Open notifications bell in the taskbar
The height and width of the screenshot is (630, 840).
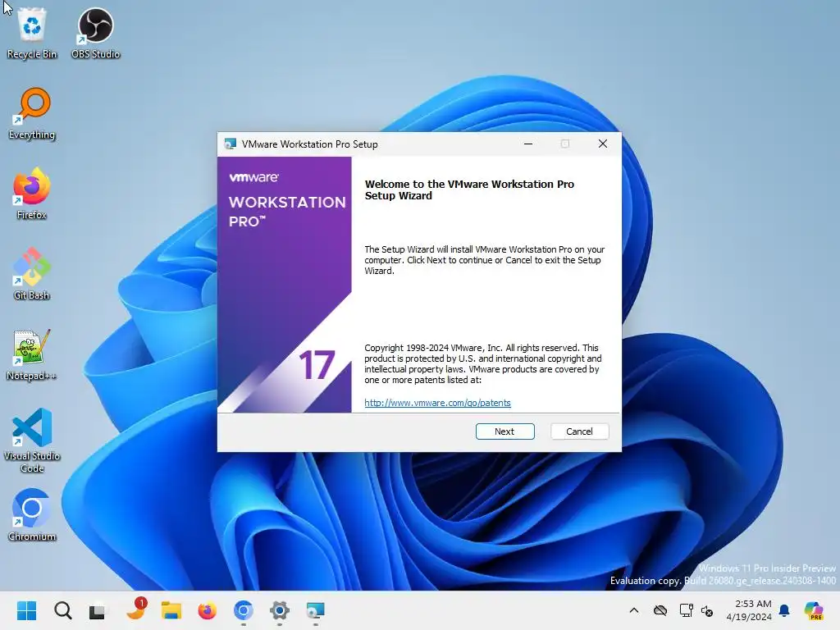pyautogui.click(x=784, y=610)
